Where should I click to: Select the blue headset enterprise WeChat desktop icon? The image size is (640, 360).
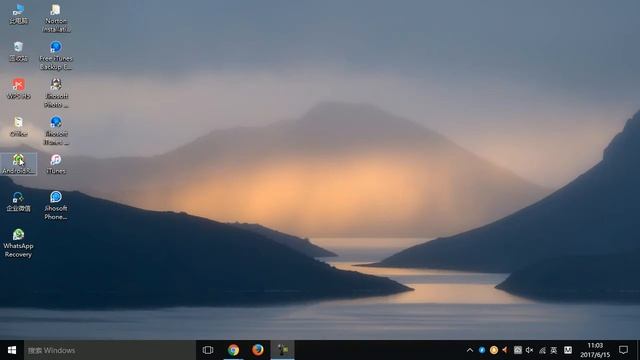point(18,202)
